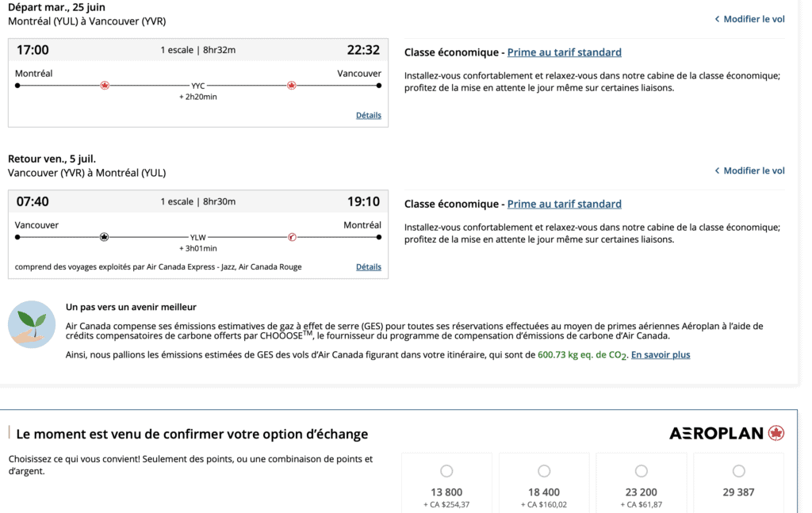Click En savoir plus about emissions
812x513 pixels.
tap(660, 354)
